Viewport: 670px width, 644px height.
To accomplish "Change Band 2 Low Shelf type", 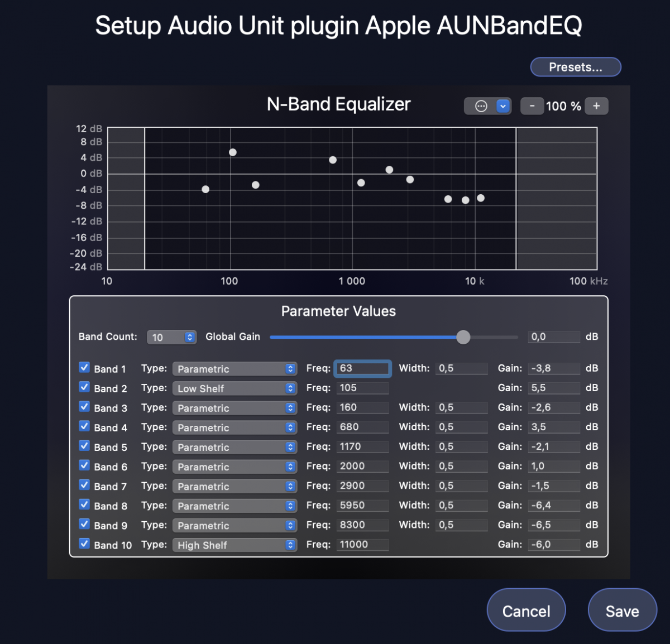I will [234, 388].
